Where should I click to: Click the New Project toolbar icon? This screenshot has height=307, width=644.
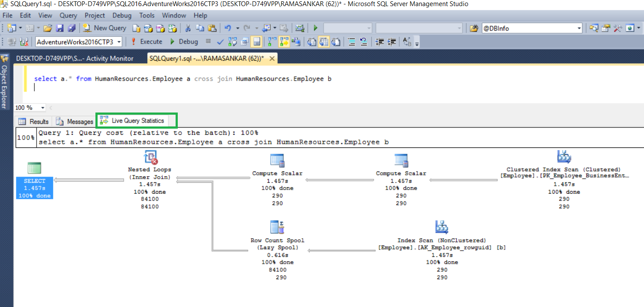tap(11, 28)
